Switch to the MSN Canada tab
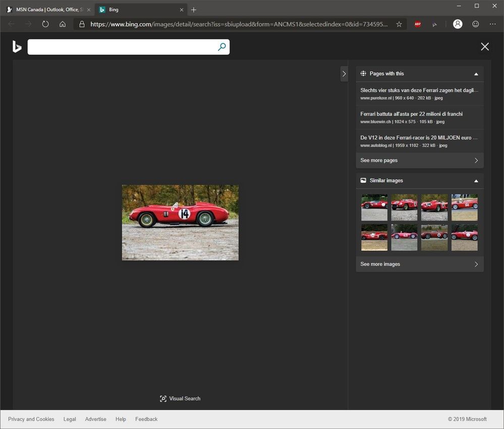The image size is (504, 429). [48, 10]
